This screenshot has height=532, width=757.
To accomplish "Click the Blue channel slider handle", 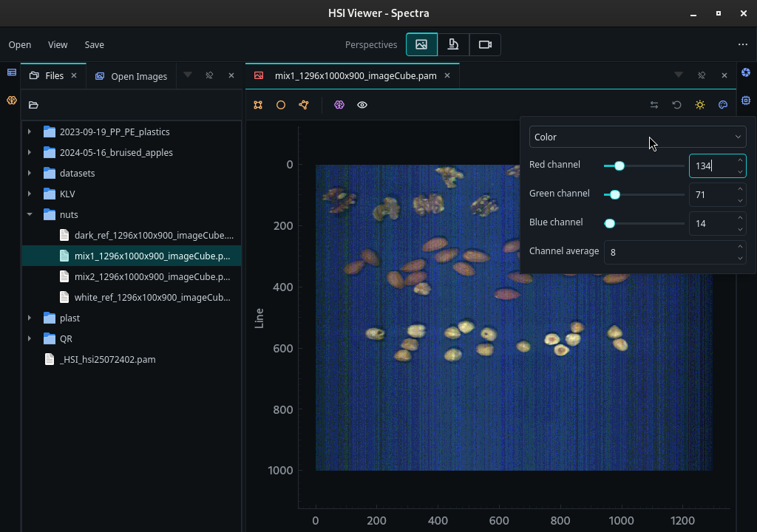I will (x=610, y=224).
